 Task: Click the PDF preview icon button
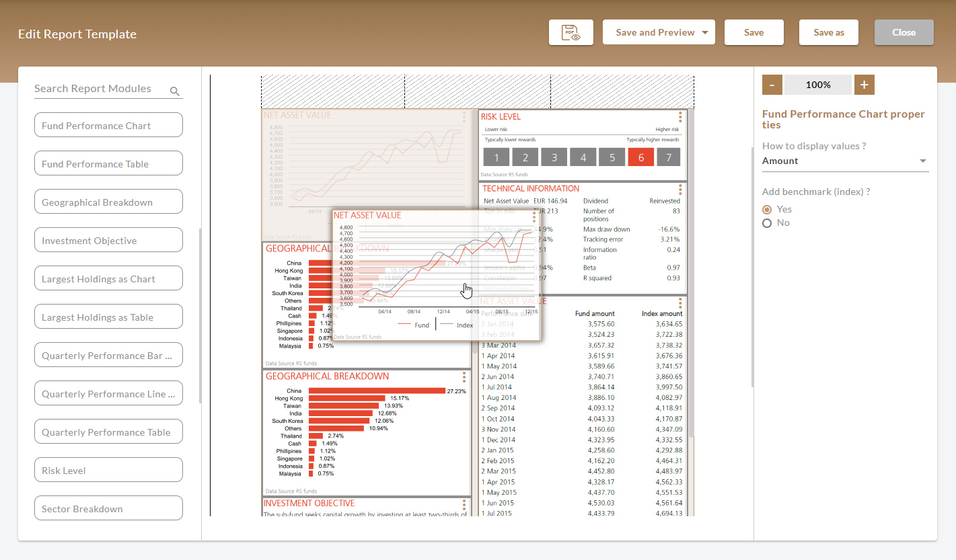(571, 32)
